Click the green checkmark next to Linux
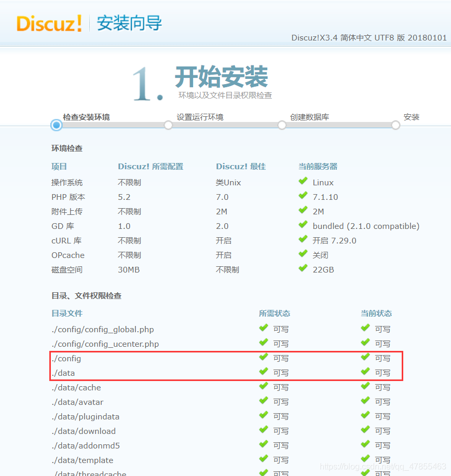451x476 pixels. 303,181
